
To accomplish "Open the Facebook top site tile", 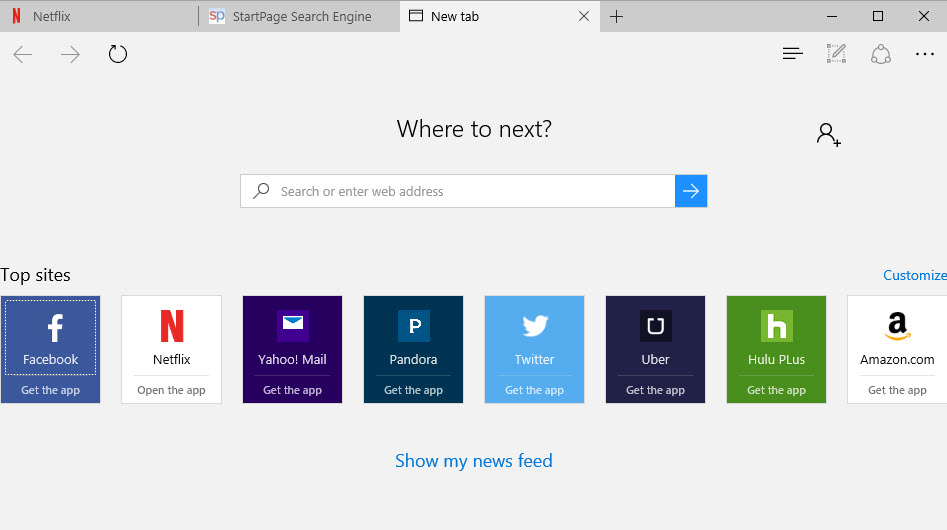I will 51,336.
